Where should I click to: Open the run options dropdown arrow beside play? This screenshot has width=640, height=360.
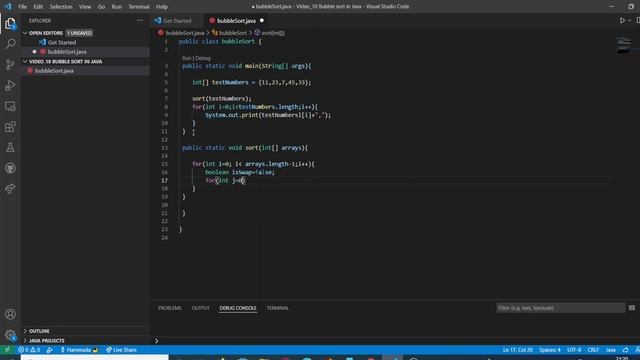pos(629,20)
